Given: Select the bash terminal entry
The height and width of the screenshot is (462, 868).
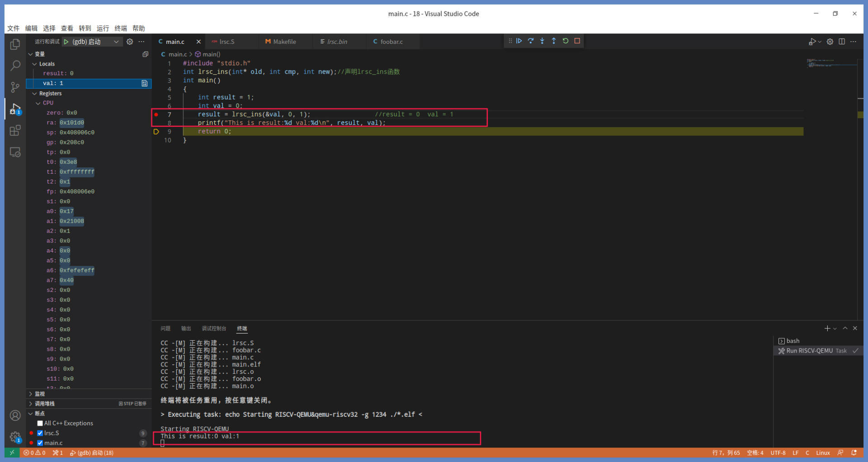Looking at the screenshot, I should coord(793,341).
